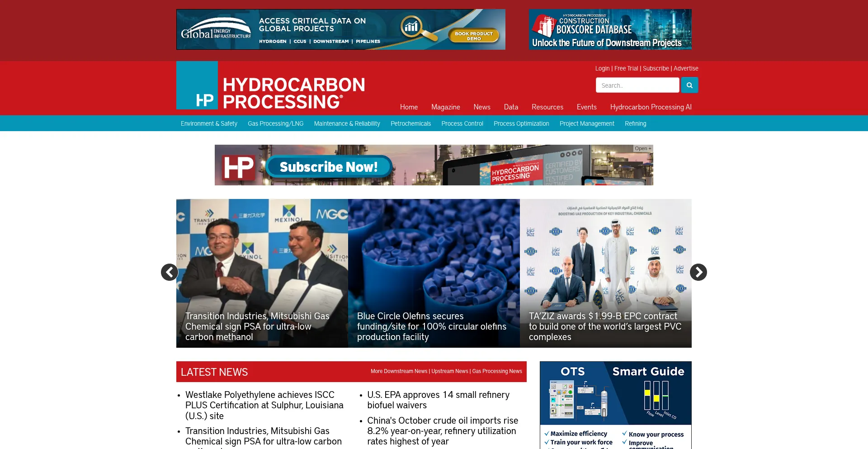Open the TA'ZIZ PVC contract story image

[x=605, y=258]
